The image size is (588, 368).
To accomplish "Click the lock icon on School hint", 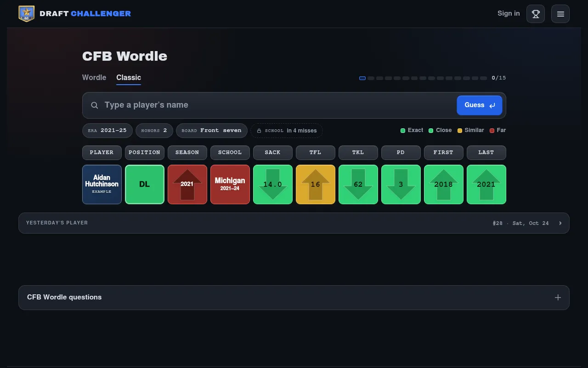I will tap(259, 131).
